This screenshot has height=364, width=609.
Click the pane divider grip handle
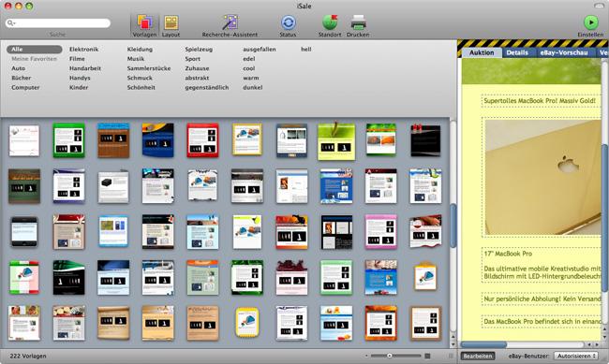pos(451,356)
